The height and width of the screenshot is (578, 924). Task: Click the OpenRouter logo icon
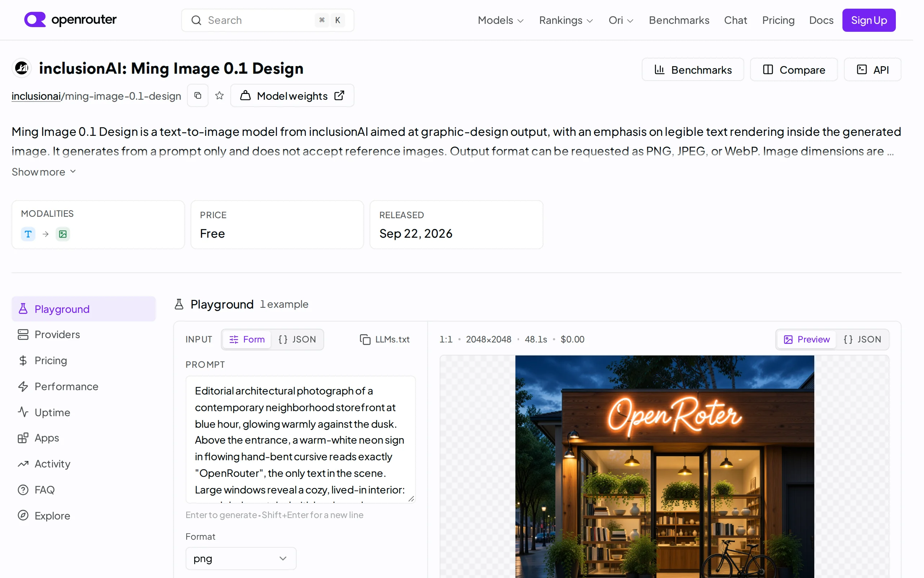[x=35, y=20]
